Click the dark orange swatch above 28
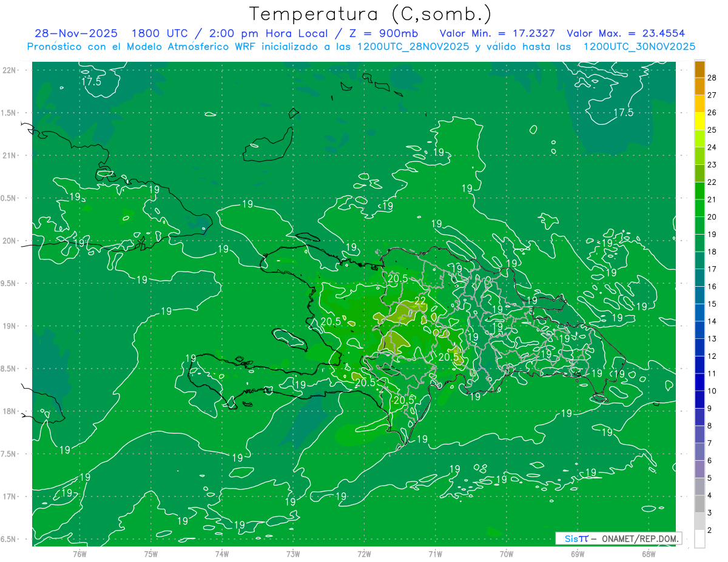This screenshot has width=728, height=562. point(699,69)
